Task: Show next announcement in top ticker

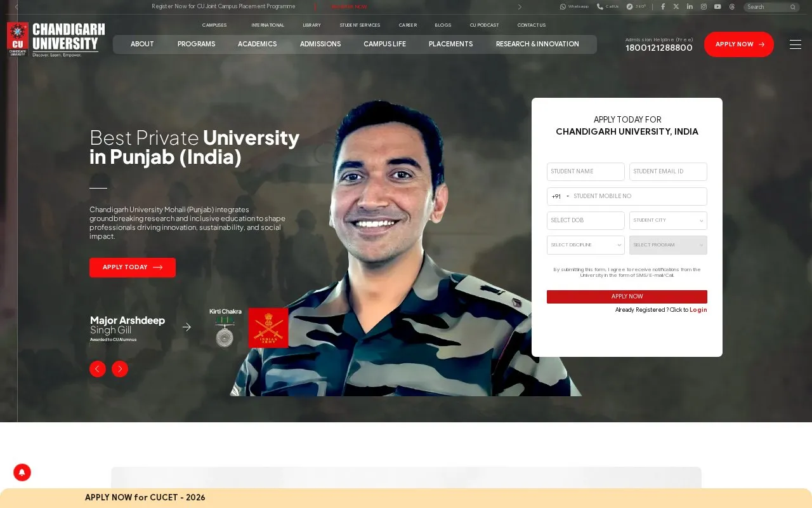Action: click(x=520, y=7)
